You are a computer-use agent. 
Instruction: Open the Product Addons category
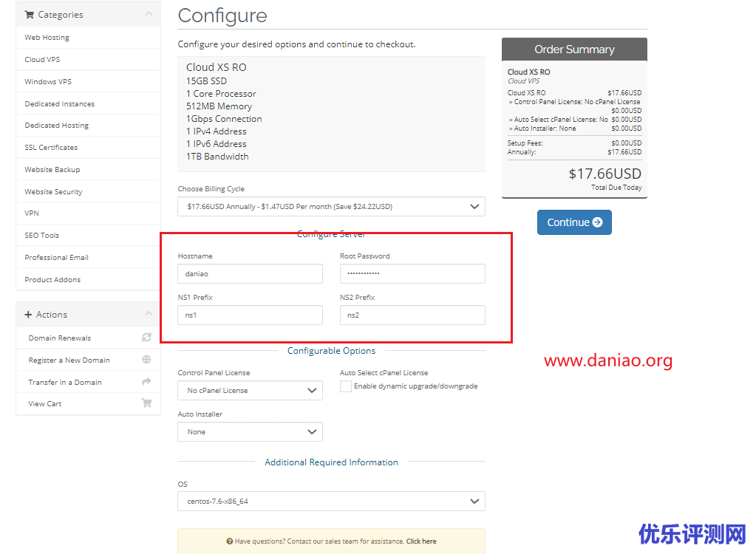pyautogui.click(x=52, y=280)
